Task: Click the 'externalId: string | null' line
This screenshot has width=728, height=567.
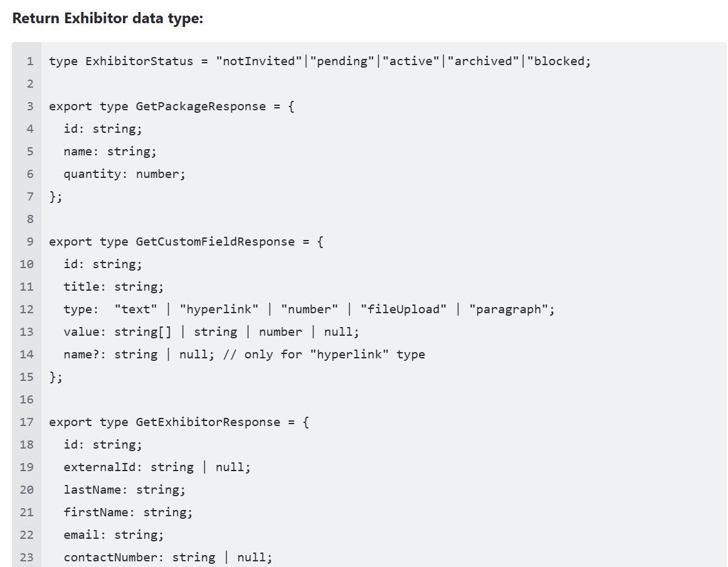Action: [x=157, y=467]
